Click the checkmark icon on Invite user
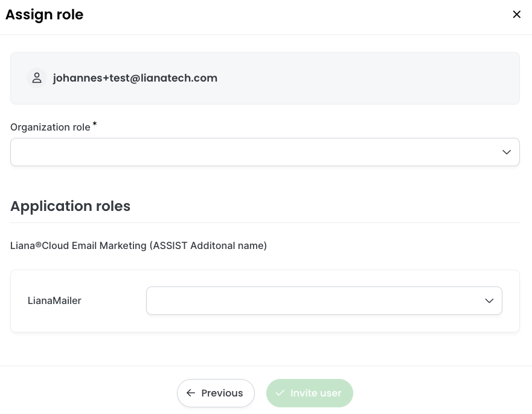 (x=280, y=393)
